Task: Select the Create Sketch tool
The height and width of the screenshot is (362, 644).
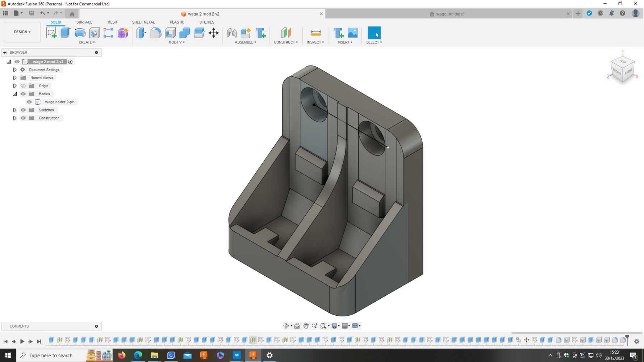Action: (x=51, y=33)
